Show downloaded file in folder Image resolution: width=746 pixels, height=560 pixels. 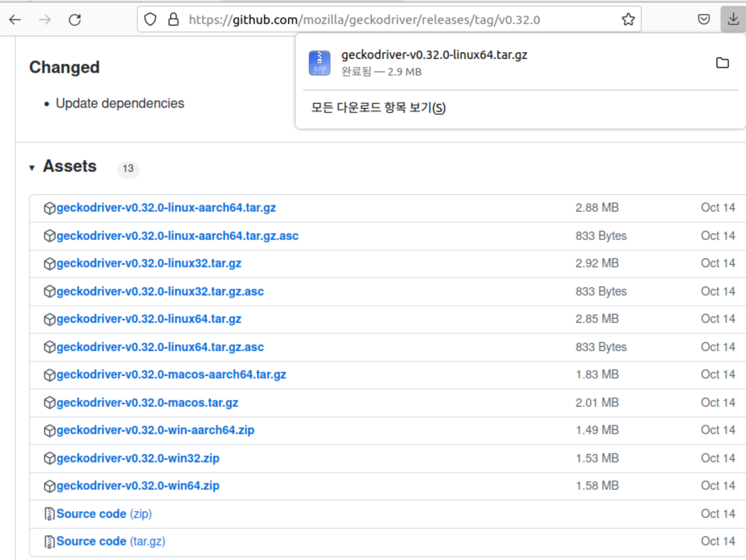click(x=722, y=63)
